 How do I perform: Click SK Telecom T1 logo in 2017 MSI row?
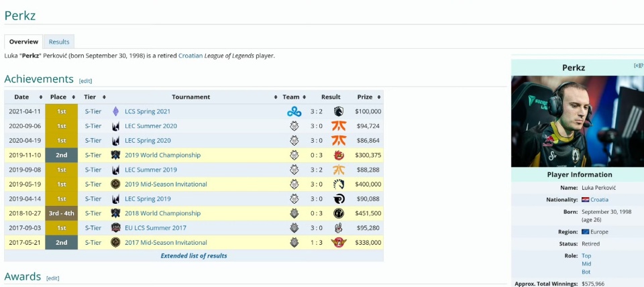[339, 242]
